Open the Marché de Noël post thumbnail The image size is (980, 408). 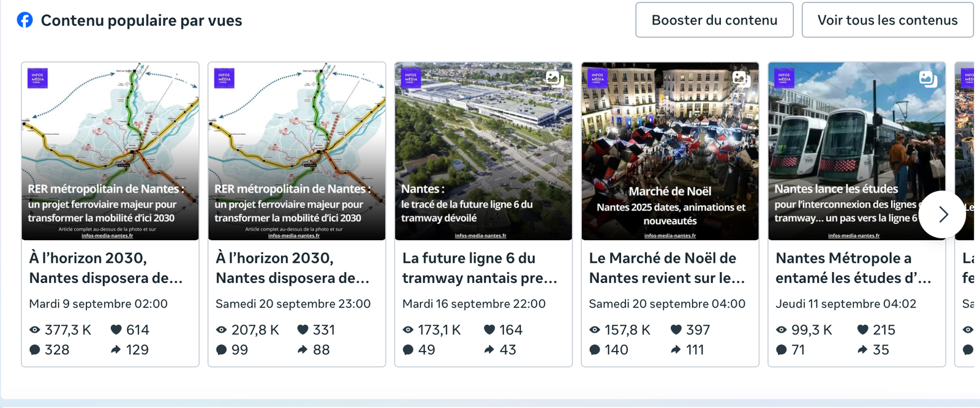(x=670, y=151)
